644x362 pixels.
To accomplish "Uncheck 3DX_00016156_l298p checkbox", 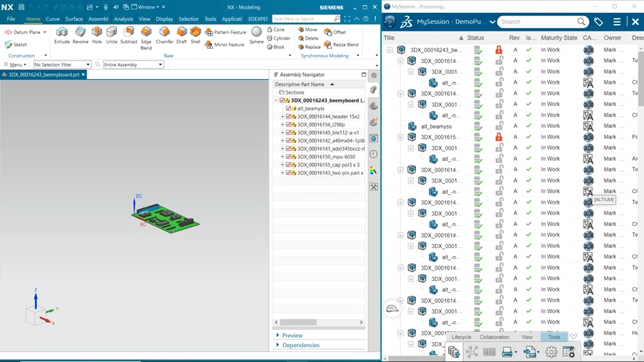I will point(288,125).
